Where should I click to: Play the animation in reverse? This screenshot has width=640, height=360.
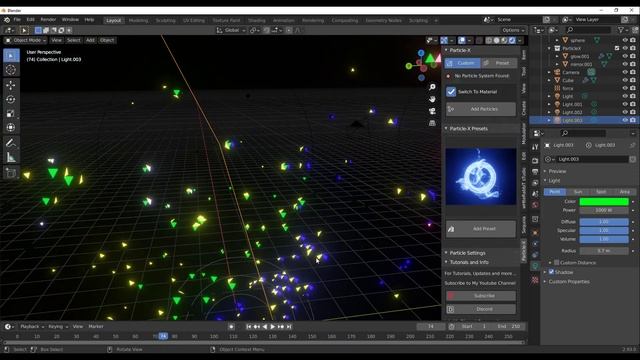point(264,327)
